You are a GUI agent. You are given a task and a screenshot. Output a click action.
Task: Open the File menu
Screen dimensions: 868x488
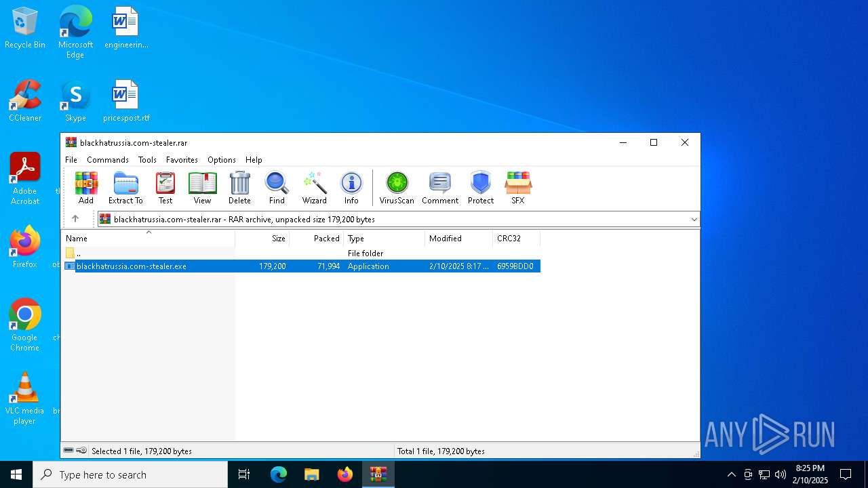pos(71,160)
